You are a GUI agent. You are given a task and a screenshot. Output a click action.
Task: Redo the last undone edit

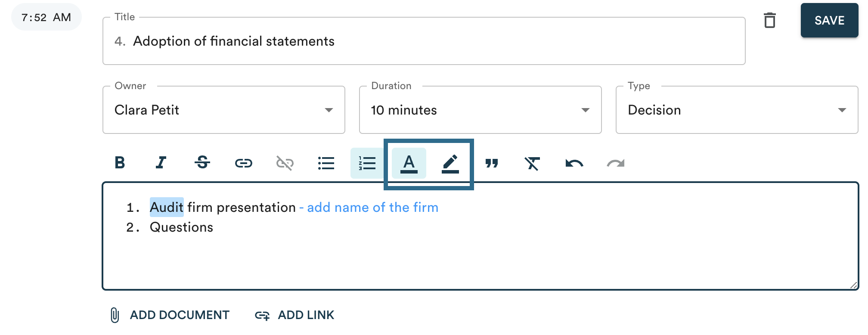coord(615,163)
